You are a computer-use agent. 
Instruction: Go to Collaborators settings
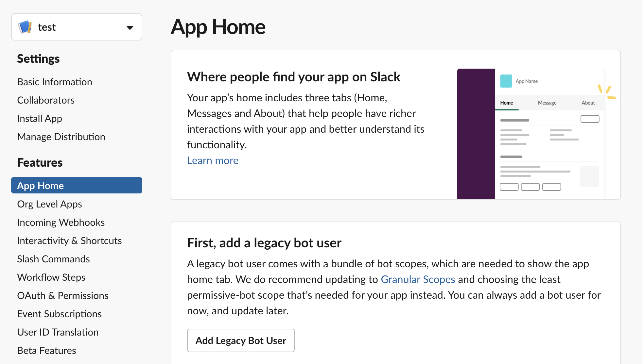point(46,100)
